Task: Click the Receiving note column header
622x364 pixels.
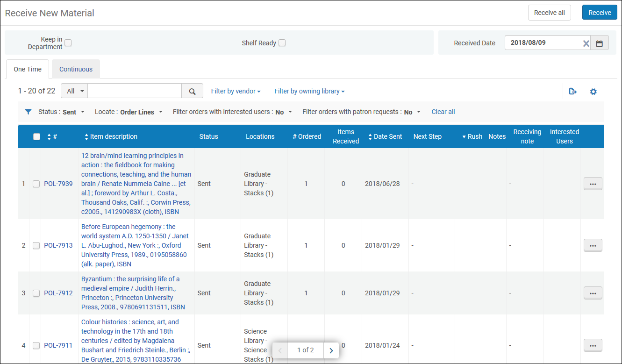Action: coord(527,136)
